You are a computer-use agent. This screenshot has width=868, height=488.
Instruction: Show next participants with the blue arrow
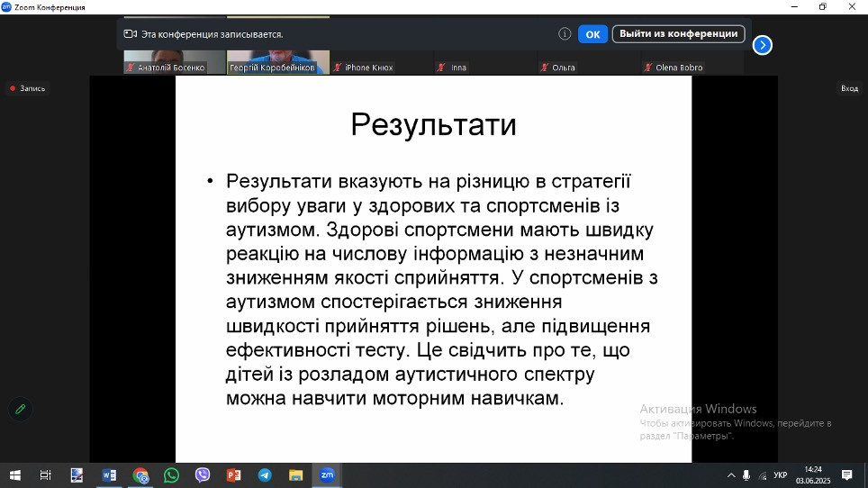point(763,45)
